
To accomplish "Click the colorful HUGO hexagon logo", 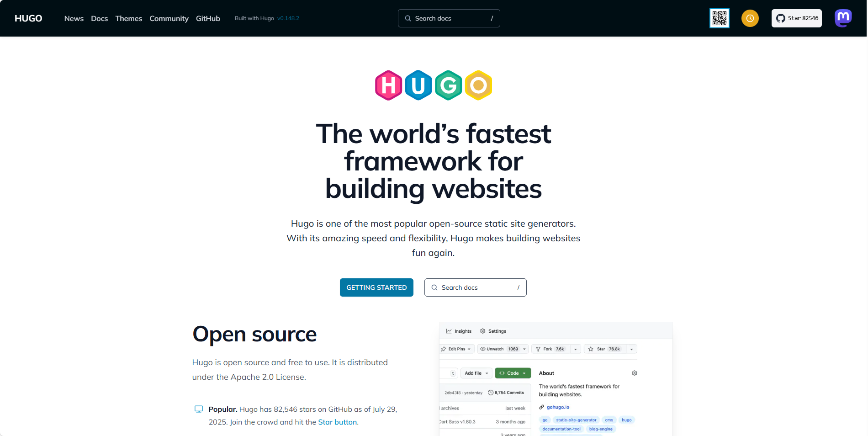I will (x=434, y=85).
